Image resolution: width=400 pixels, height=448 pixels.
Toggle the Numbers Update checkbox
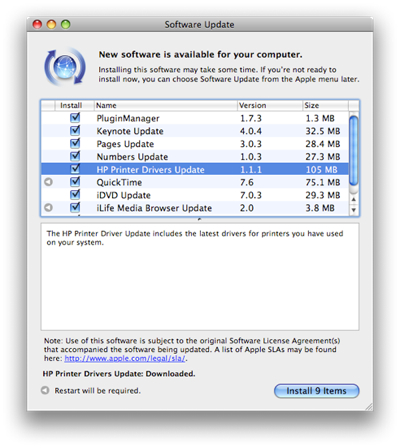point(75,156)
